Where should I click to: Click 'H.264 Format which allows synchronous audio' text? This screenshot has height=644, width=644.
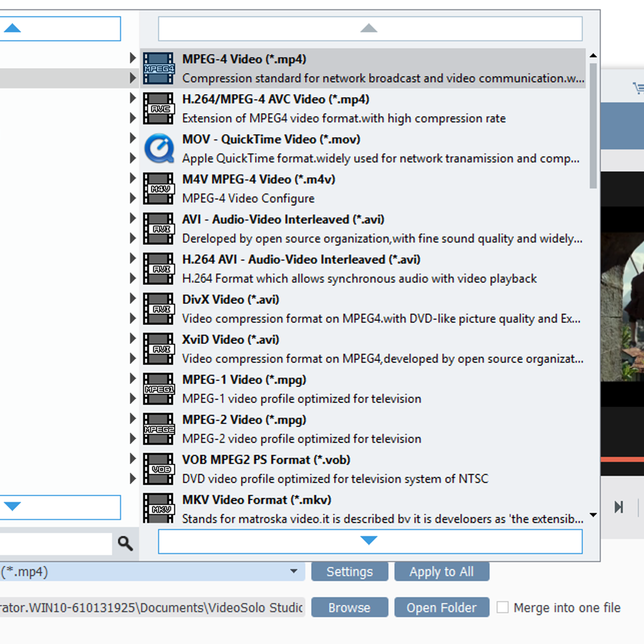(x=359, y=279)
